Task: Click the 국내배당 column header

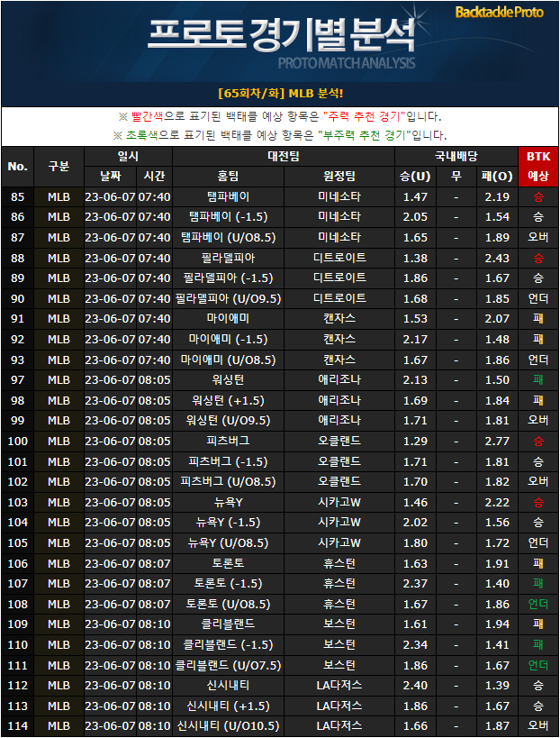Action: (x=456, y=156)
